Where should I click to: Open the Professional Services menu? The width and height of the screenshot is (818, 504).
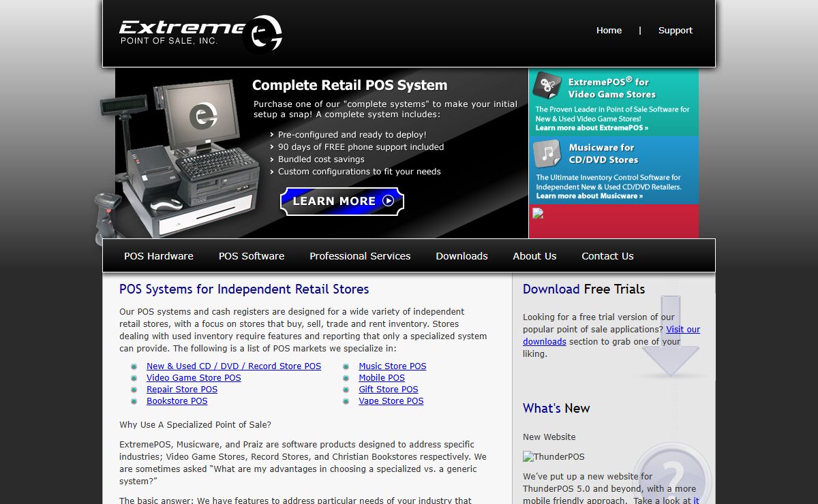(360, 256)
